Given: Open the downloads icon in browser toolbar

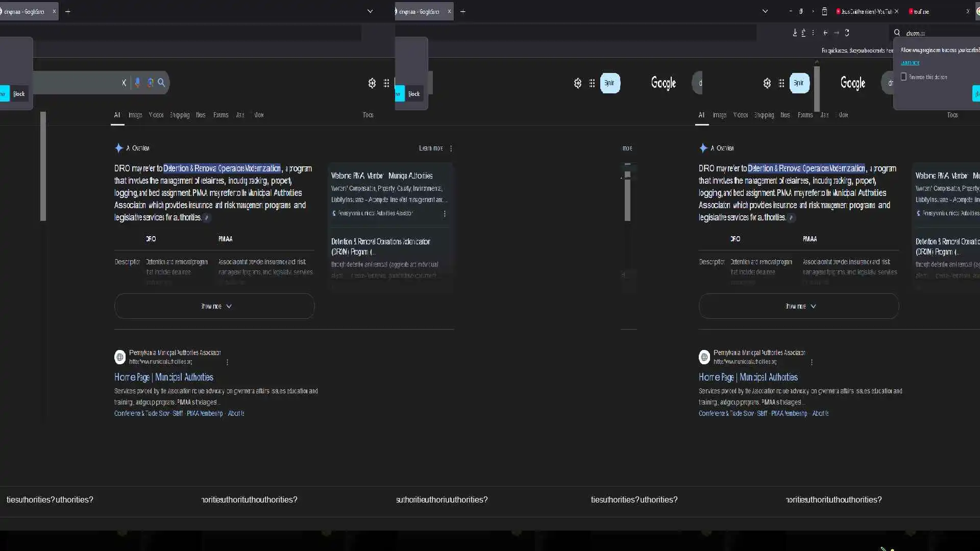Looking at the screenshot, I should 795,33.
